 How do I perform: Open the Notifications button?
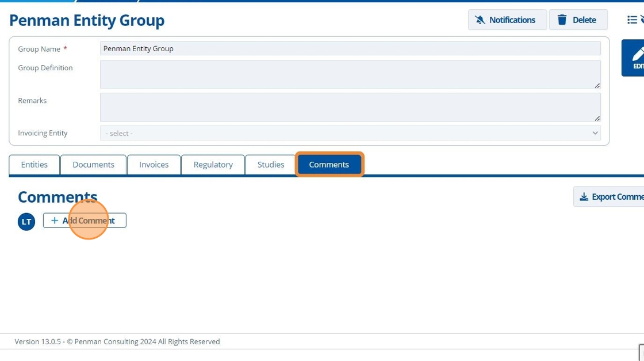(507, 20)
